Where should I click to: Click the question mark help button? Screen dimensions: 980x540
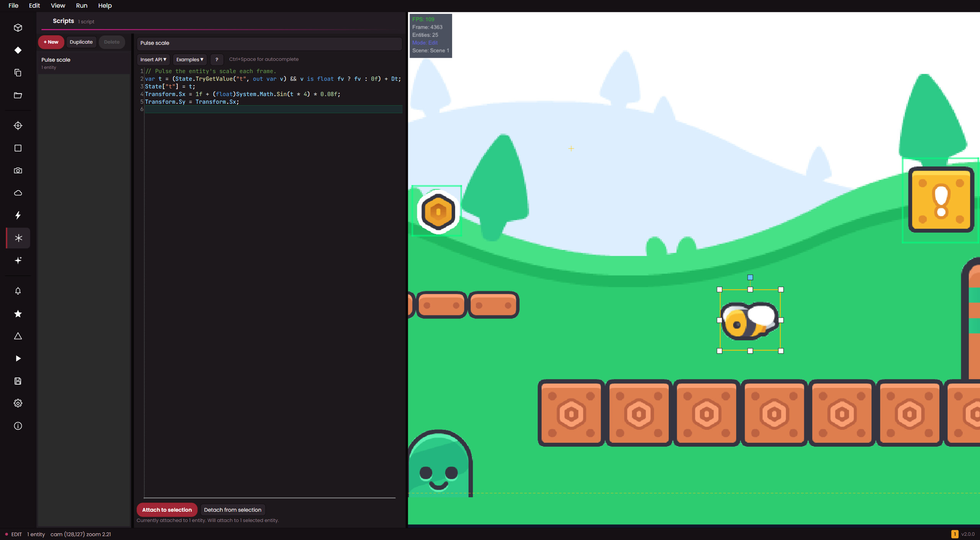(217, 59)
